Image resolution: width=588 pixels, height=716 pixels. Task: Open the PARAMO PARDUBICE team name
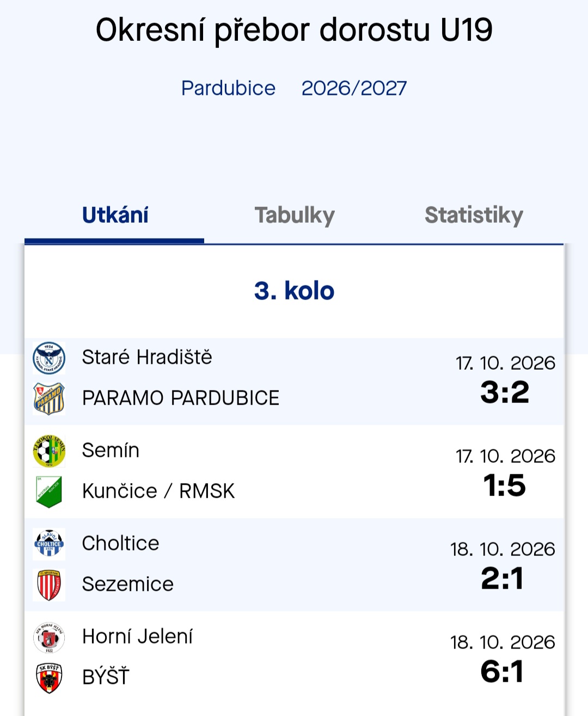pyautogui.click(x=181, y=398)
